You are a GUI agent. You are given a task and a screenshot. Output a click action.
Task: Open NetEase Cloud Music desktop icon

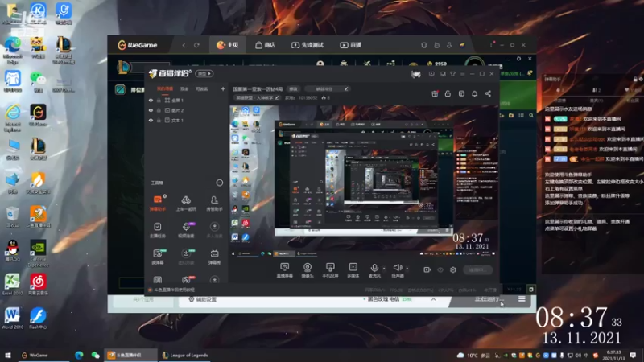tap(38, 285)
